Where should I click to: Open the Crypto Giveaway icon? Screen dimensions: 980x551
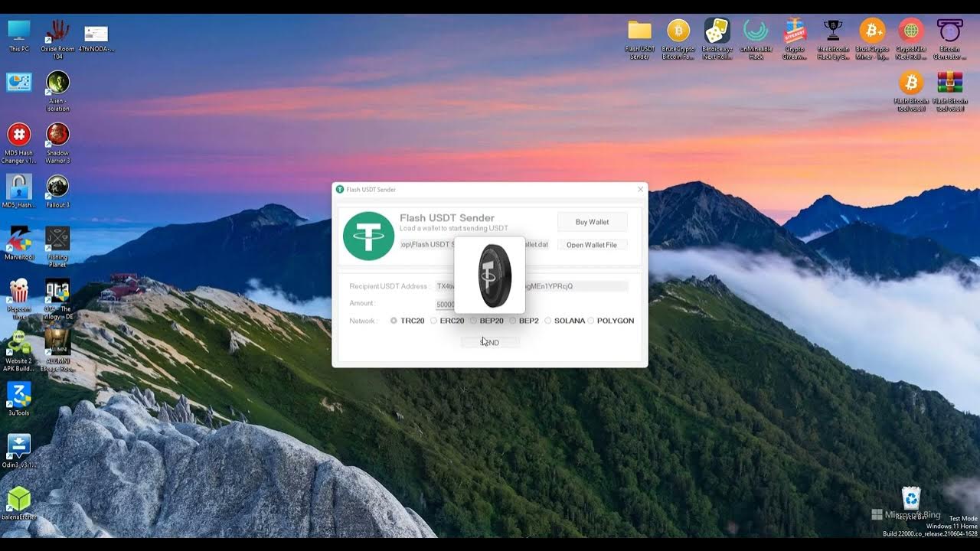795,40
